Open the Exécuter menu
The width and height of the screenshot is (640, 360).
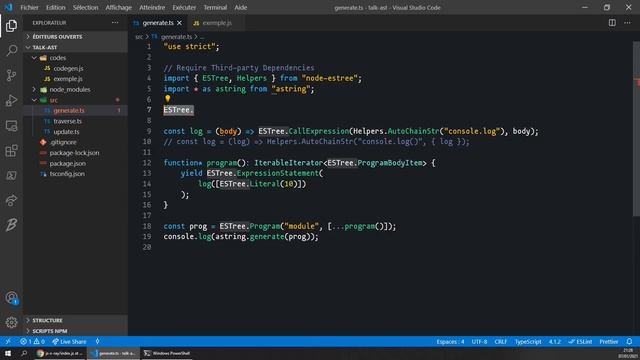coord(184,7)
